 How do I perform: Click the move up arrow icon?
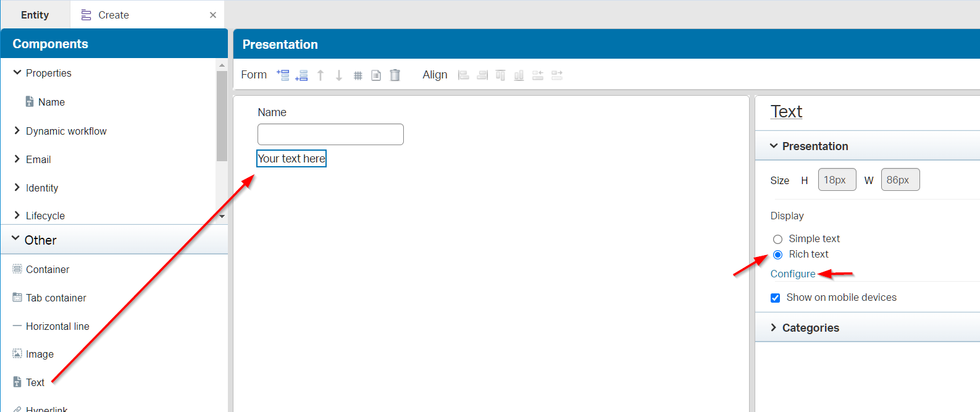coord(320,75)
